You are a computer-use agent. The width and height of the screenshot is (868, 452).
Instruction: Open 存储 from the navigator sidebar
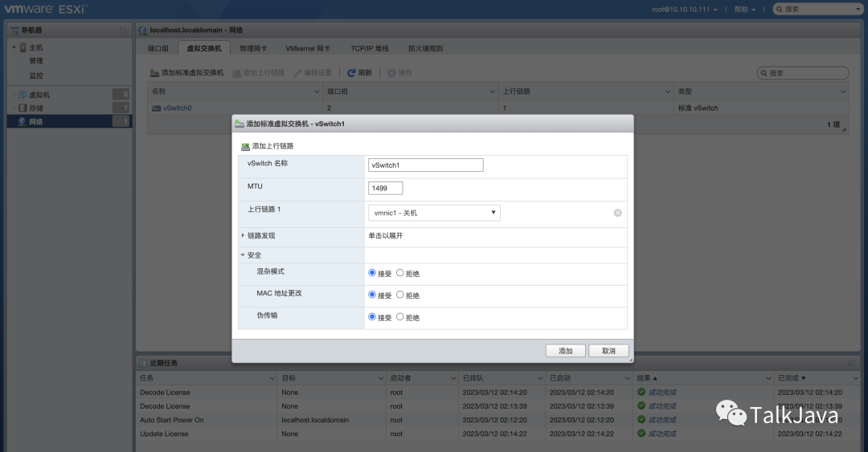(x=36, y=108)
